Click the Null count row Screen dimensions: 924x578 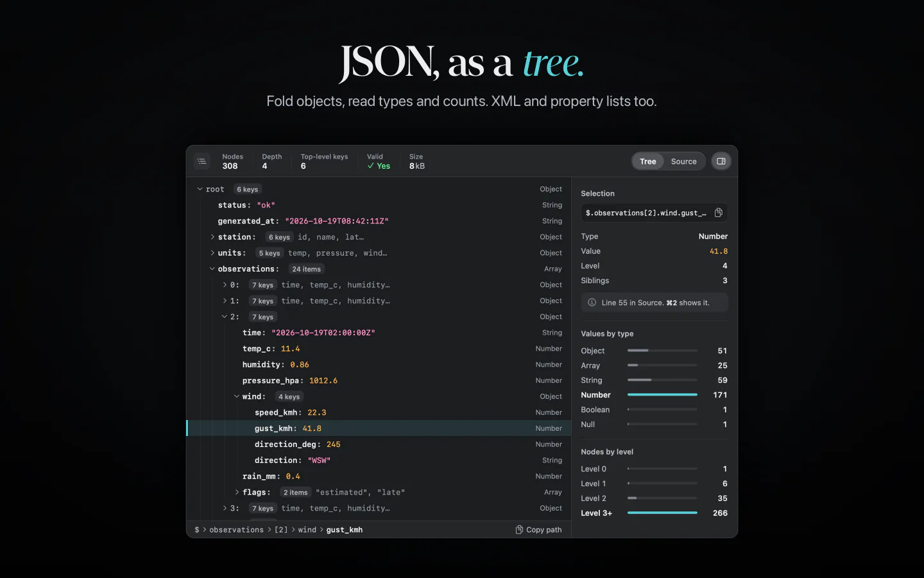tap(654, 425)
